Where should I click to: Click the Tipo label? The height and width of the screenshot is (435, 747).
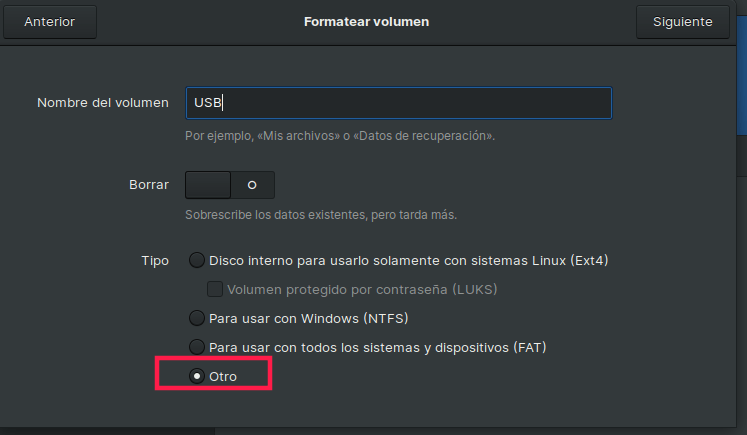[x=155, y=261]
